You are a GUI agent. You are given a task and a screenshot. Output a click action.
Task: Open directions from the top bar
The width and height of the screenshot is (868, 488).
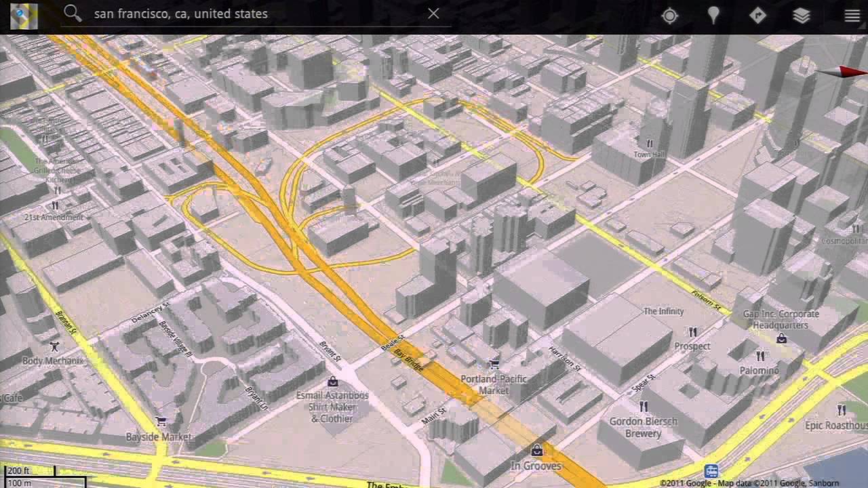(x=757, y=16)
